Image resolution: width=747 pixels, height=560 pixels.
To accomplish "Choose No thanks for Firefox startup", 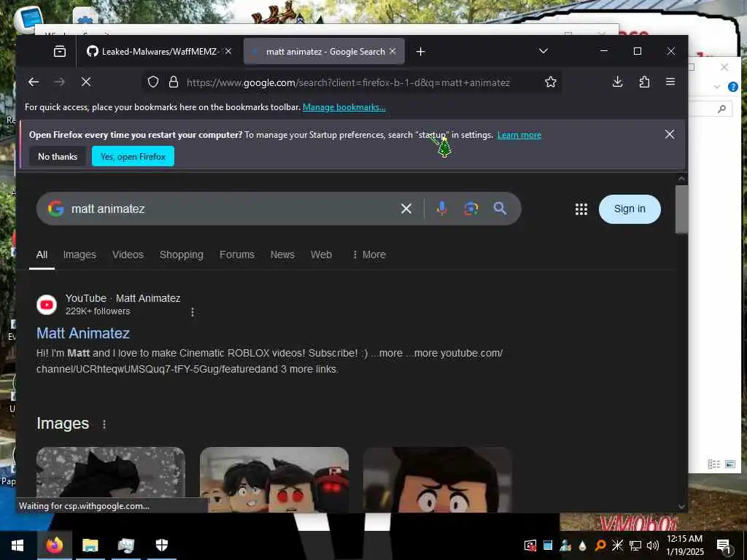I will tap(58, 157).
